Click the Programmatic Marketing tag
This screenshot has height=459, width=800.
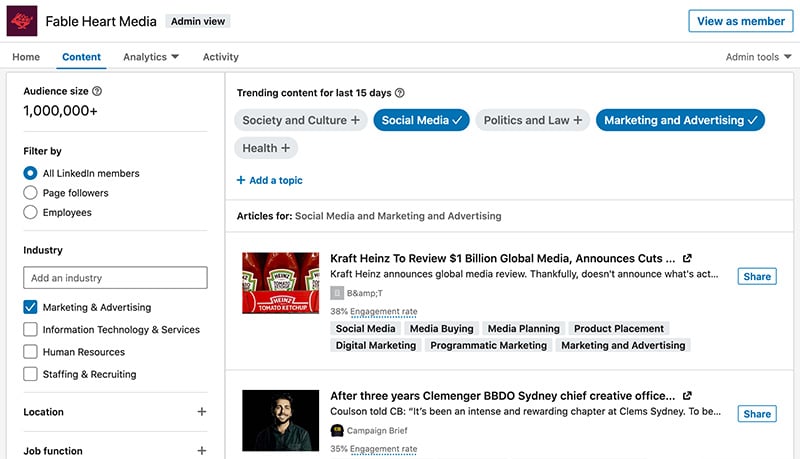coord(488,345)
